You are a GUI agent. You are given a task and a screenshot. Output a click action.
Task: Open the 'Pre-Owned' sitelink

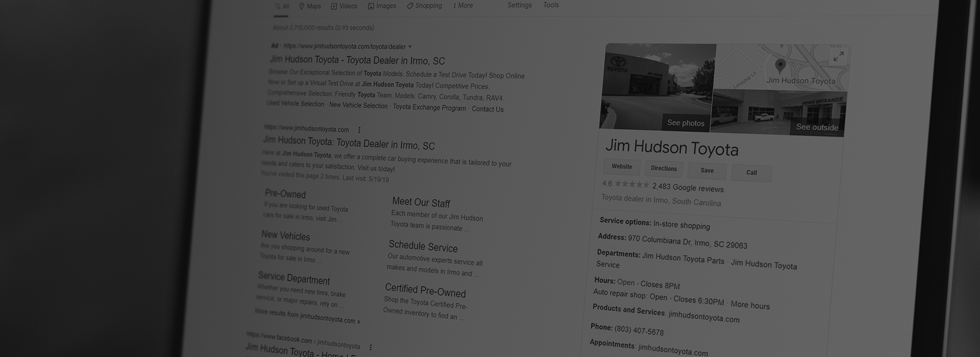[x=285, y=194]
